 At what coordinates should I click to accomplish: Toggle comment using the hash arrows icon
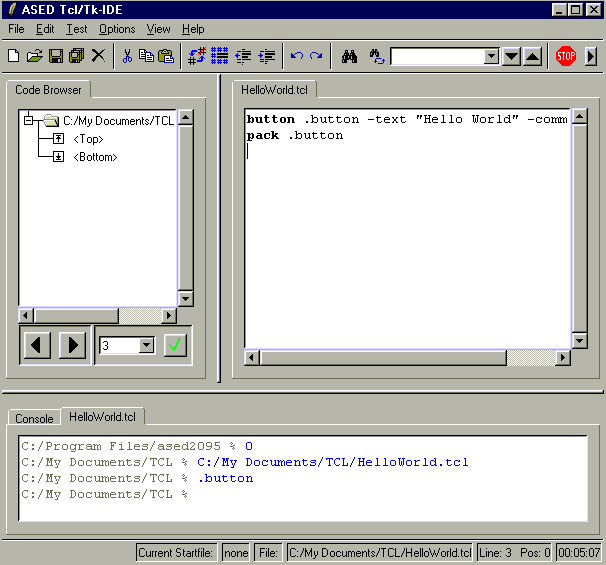pos(197,56)
